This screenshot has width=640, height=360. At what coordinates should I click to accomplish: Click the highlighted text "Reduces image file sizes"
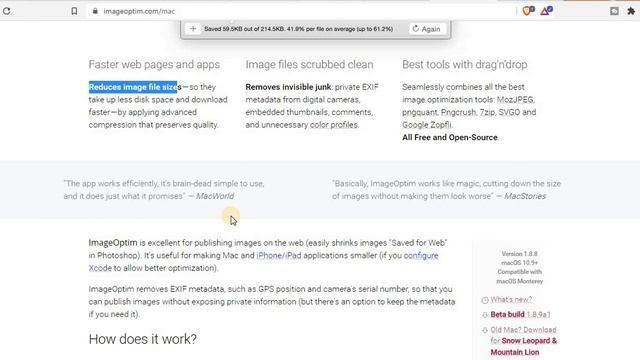(x=135, y=87)
